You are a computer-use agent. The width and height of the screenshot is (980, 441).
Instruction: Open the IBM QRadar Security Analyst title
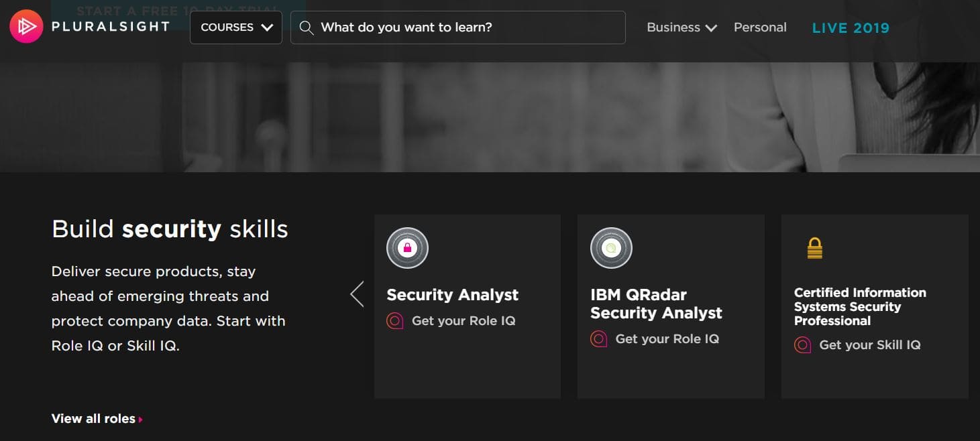[x=656, y=304]
